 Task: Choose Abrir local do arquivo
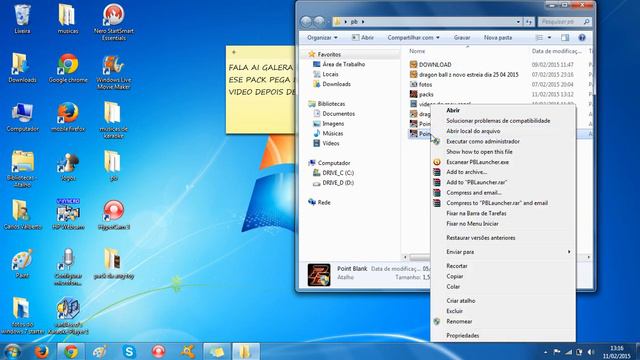[x=503, y=131]
